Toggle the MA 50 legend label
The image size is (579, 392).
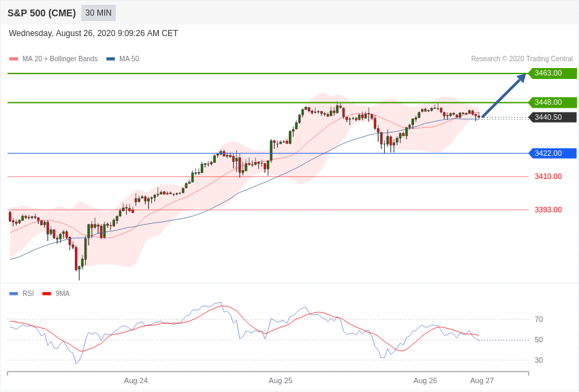click(129, 59)
